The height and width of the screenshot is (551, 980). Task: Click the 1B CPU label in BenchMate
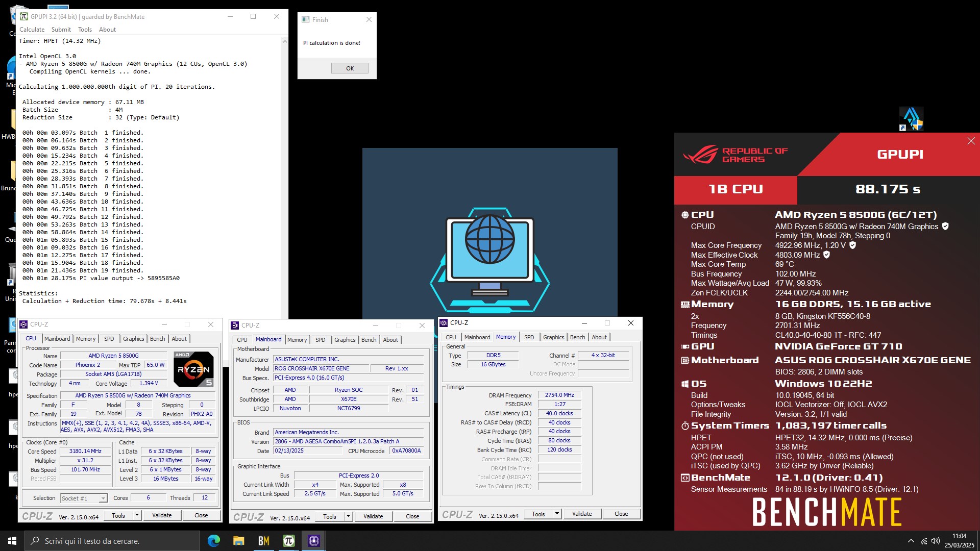[x=736, y=189]
